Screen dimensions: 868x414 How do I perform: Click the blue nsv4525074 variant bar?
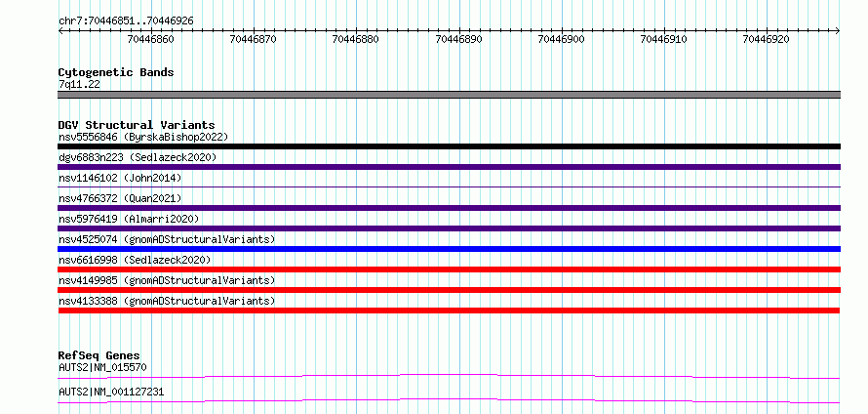pos(449,249)
